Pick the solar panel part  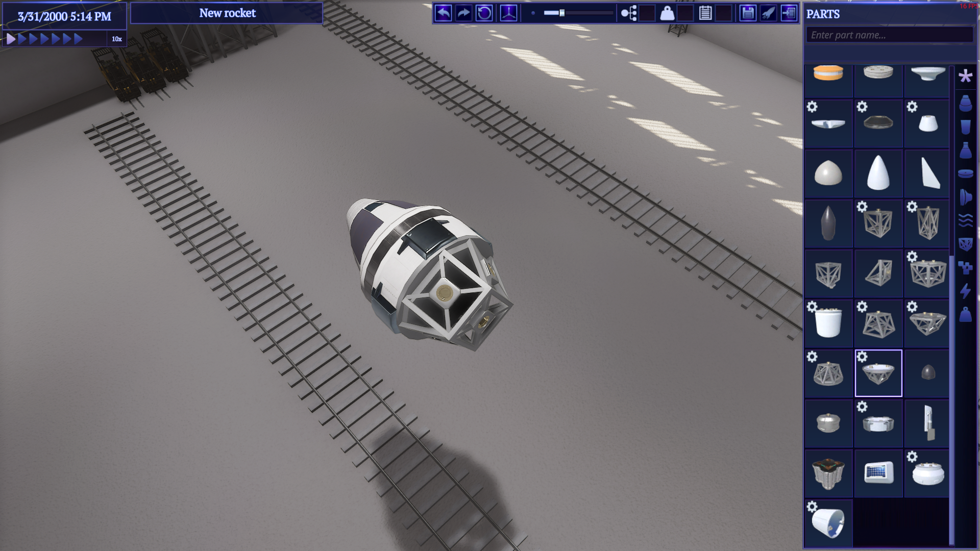click(878, 473)
